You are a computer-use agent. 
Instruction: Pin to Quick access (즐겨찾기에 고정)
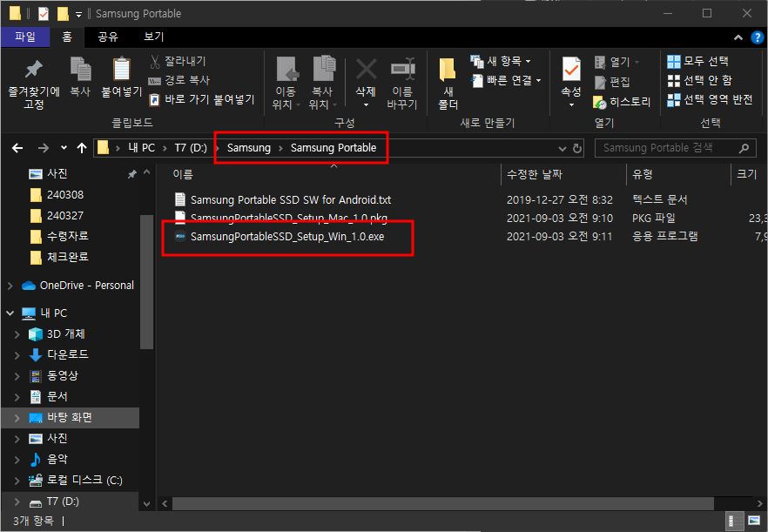[x=34, y=83]
